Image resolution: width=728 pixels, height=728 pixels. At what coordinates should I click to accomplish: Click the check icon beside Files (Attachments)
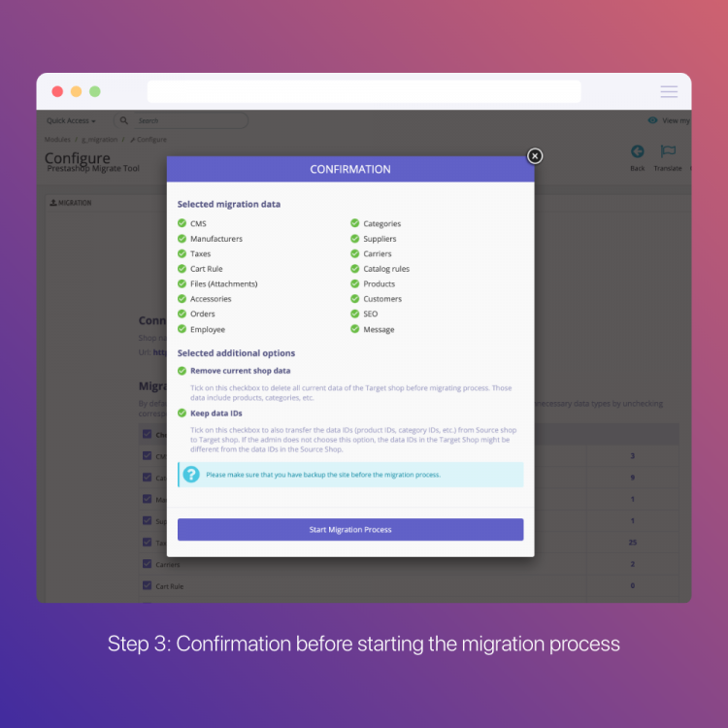tap(182, 283)
